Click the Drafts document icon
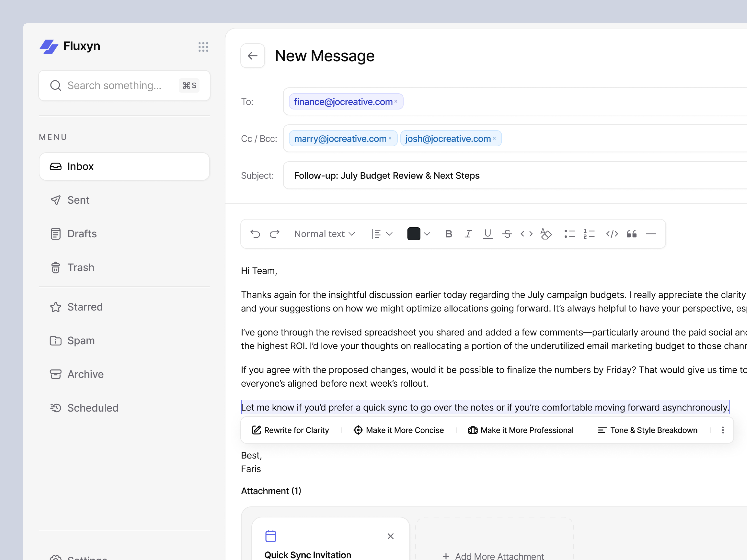Screen dimensions: 747x560 coord(56,234)
